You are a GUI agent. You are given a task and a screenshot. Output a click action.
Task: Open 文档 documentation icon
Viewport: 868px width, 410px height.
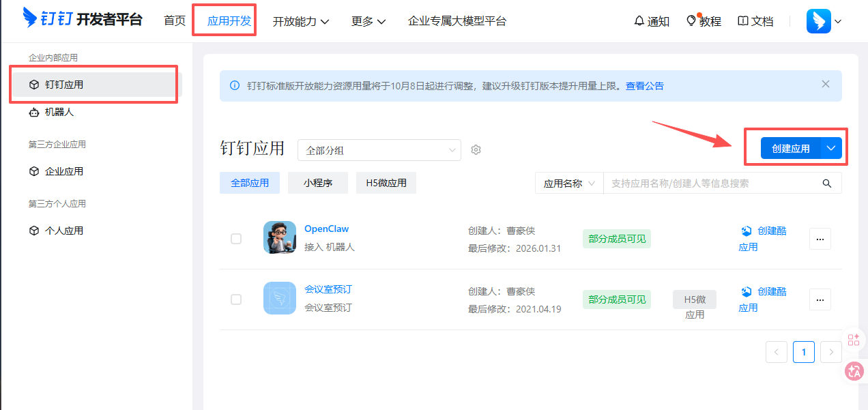[743, 21]
